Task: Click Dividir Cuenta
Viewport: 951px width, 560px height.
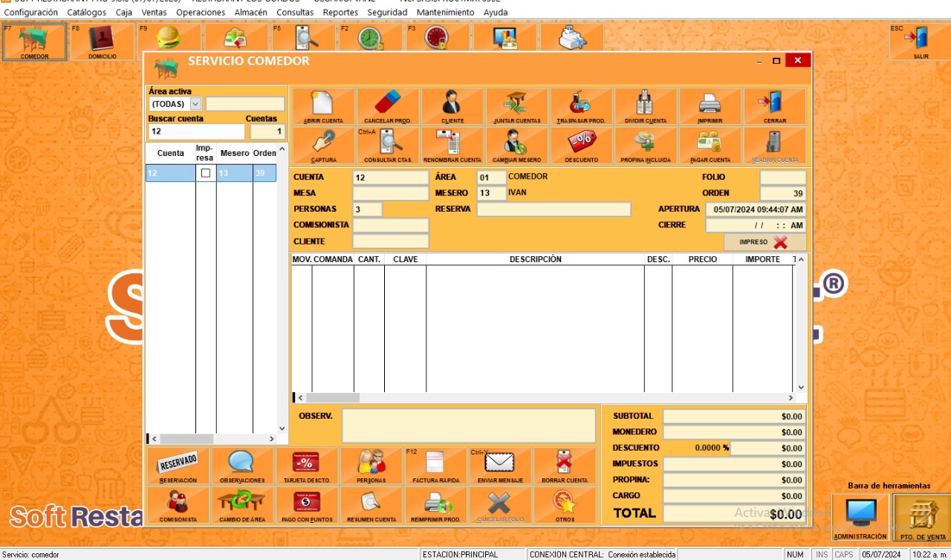Action: [x=646, y=106]
